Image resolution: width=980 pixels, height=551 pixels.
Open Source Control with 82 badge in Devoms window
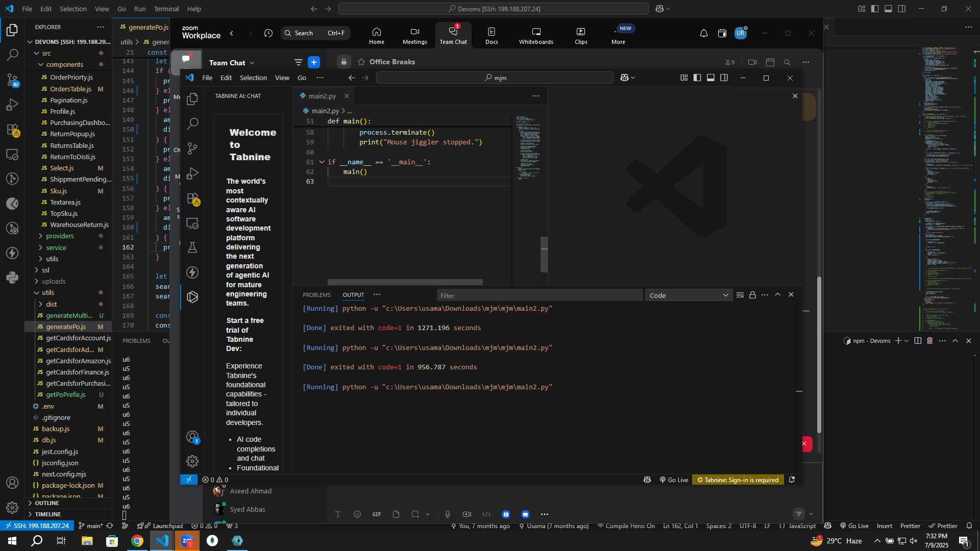tap(12, 80)
